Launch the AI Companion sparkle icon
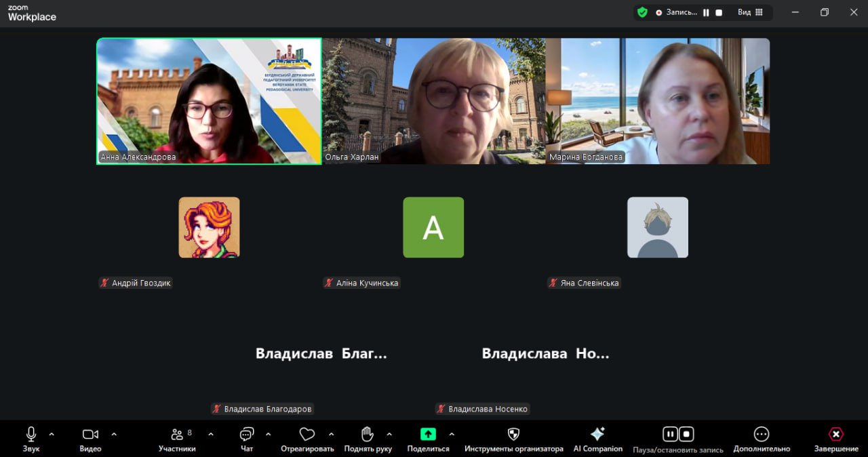The width and height of the screenshot is (868, 457). (597, 435)
